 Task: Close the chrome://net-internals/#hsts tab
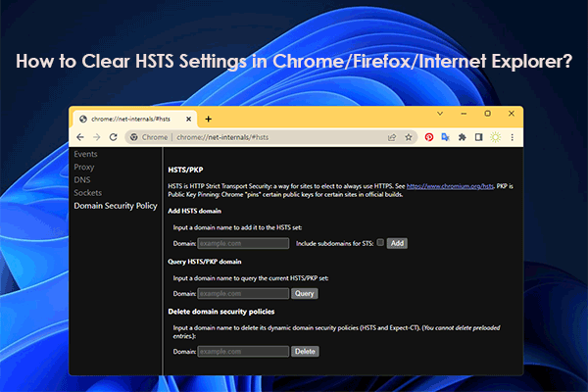(188, 119)
